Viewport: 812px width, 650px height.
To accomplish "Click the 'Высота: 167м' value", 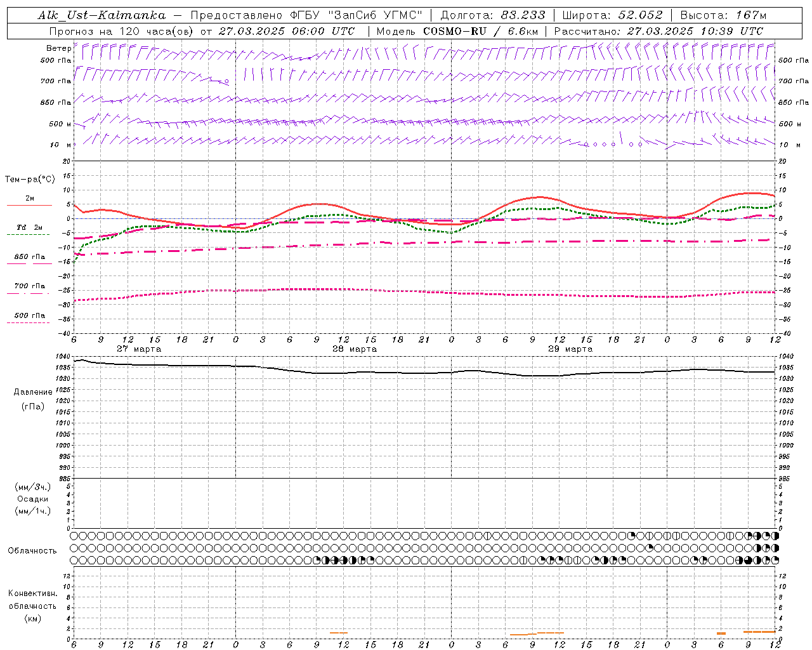I will click(x=723, y=15).
